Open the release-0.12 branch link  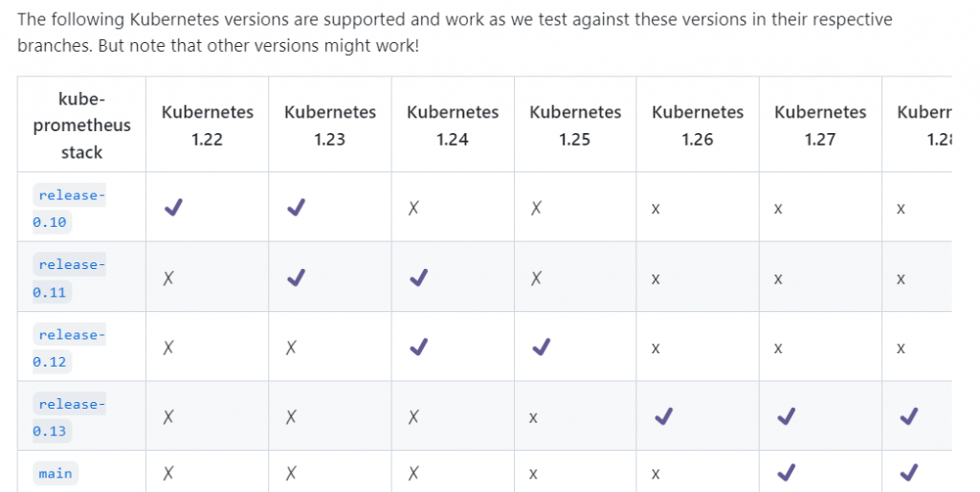[x=69, y=347]
